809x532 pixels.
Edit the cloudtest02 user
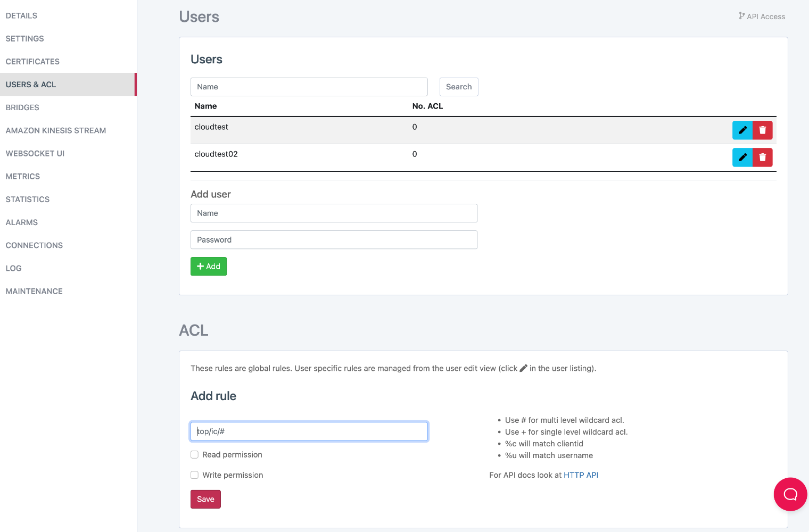tap(742, 157)
